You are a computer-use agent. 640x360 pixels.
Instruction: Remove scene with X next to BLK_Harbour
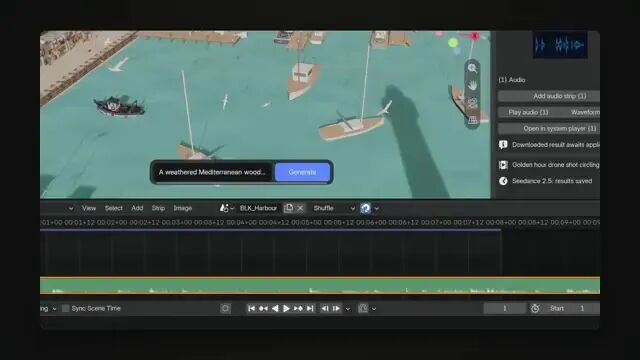pyautogui.click(x=300, y=208)
